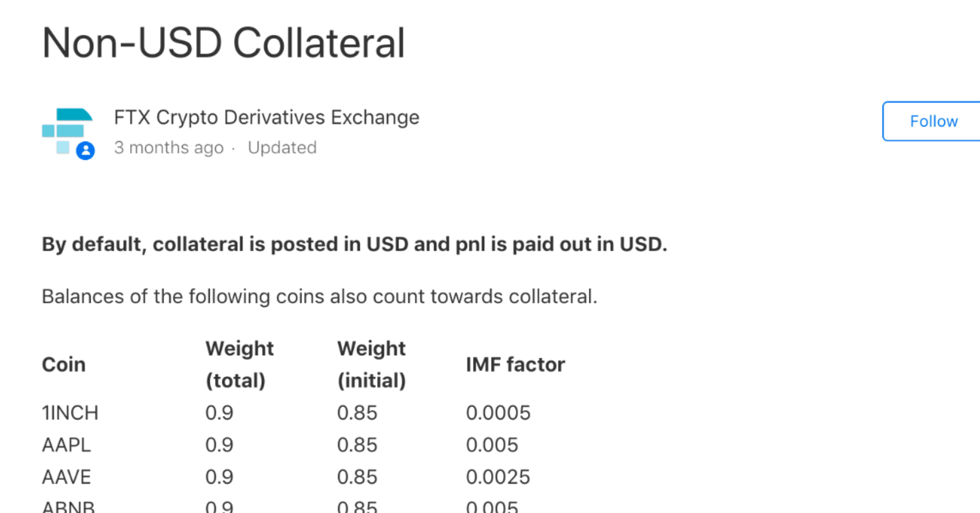
Task: Click the IMF factor column header
Action: [515, 365]
